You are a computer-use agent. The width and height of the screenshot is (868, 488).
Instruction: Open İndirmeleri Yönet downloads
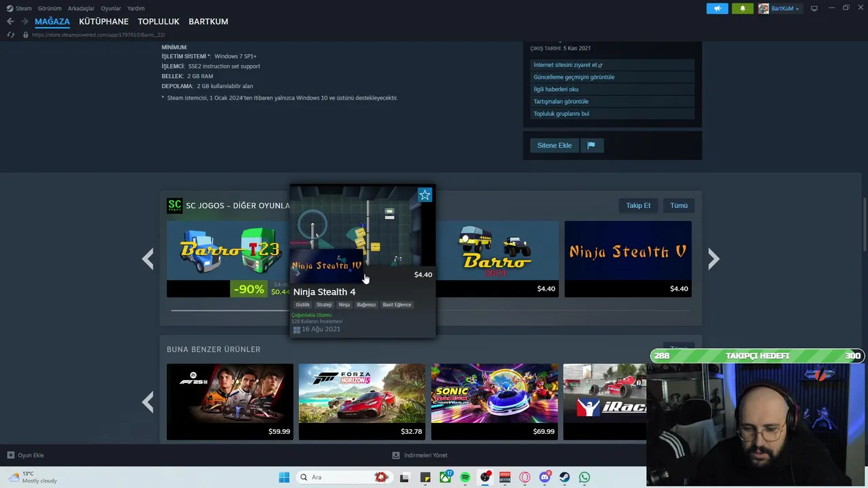pyautogui.click(x=420, y=455)
